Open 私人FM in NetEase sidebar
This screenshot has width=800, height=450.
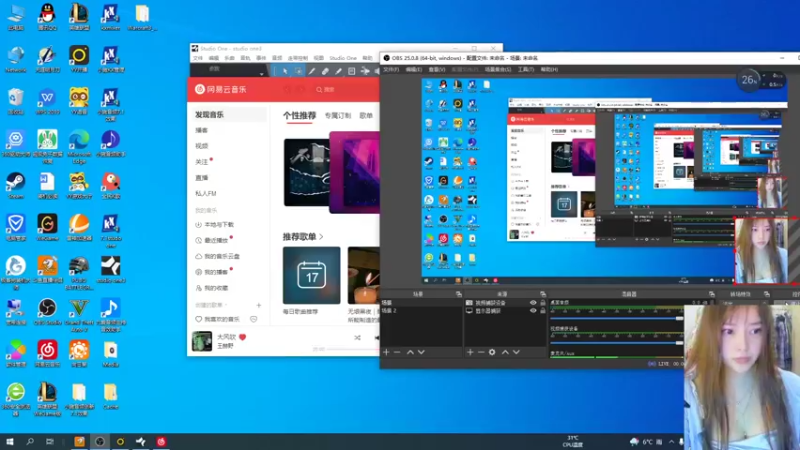(x=206, y=194)
